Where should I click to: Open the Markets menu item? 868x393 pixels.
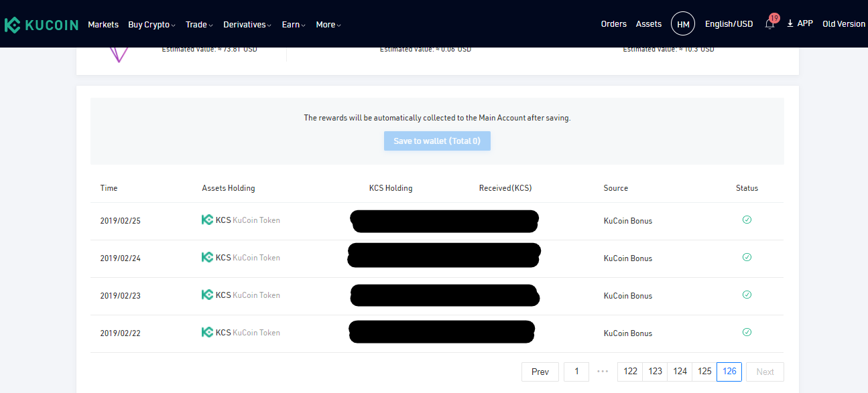pyautogui.click(x=103, y=24)
